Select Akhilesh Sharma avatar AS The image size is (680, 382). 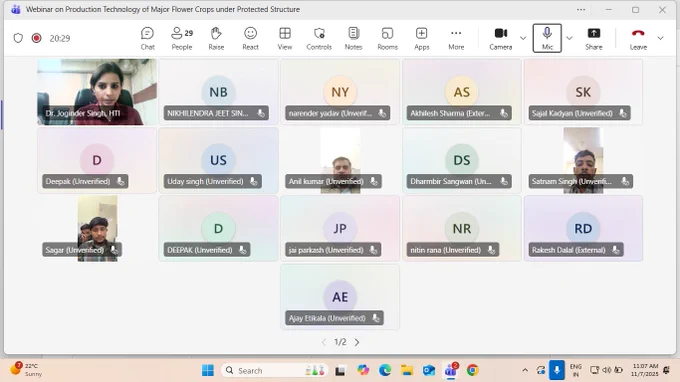coord(461,92)
